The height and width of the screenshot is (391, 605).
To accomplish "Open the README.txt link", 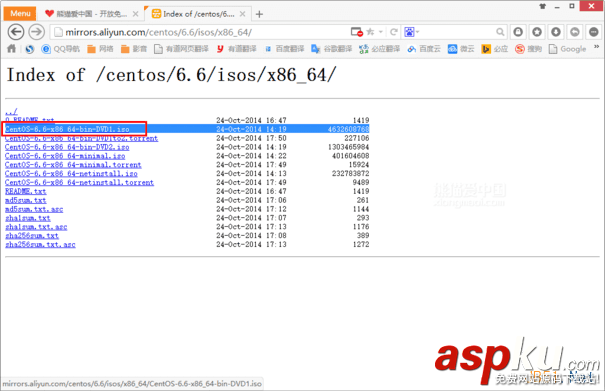I will (x=25, y=191).
